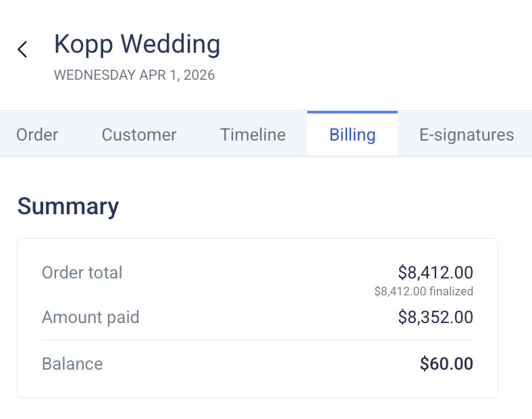Click the Wednesday Apr 1, 2026 date
532x419 pixels.
pyautogui.click(x=134, y=75)
